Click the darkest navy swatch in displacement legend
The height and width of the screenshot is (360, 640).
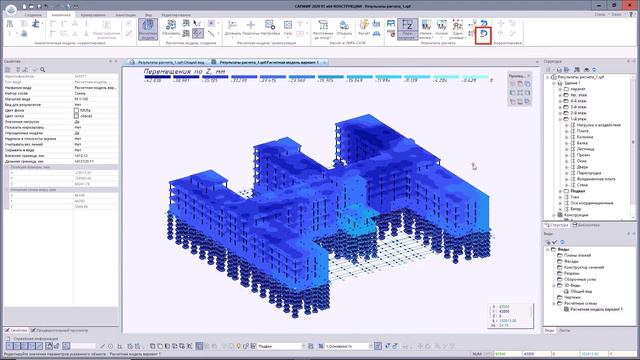pos(157,76)
